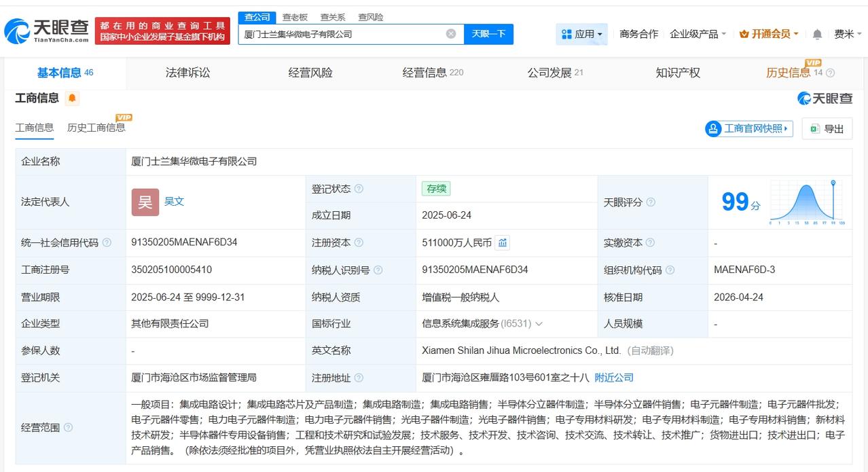Open registered capital chart icon
This screenshot has width=868, height=472.
point(503,242)
